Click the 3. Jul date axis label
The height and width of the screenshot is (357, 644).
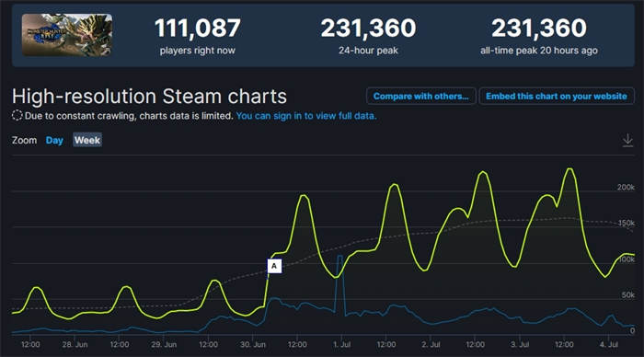point(520,344)
